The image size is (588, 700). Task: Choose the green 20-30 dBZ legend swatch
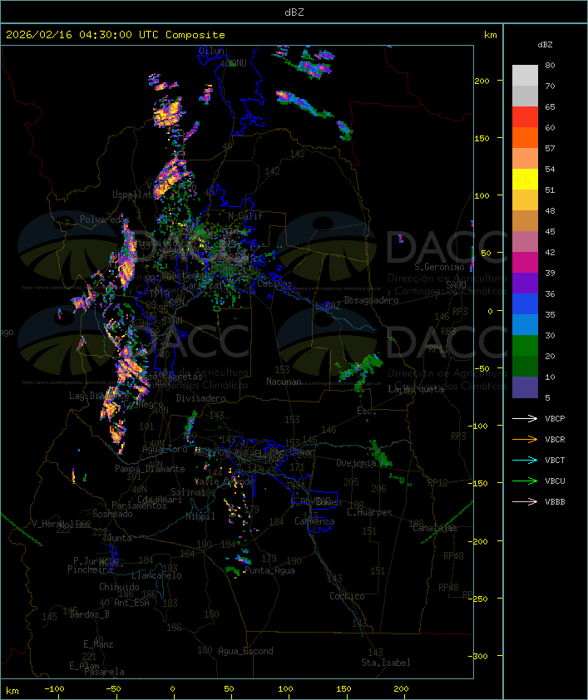(x=525, y=346)
